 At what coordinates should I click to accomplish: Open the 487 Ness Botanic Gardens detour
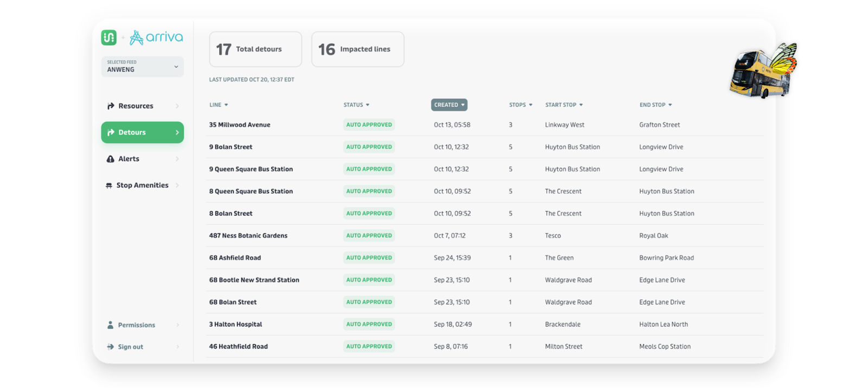coord(248,236)
